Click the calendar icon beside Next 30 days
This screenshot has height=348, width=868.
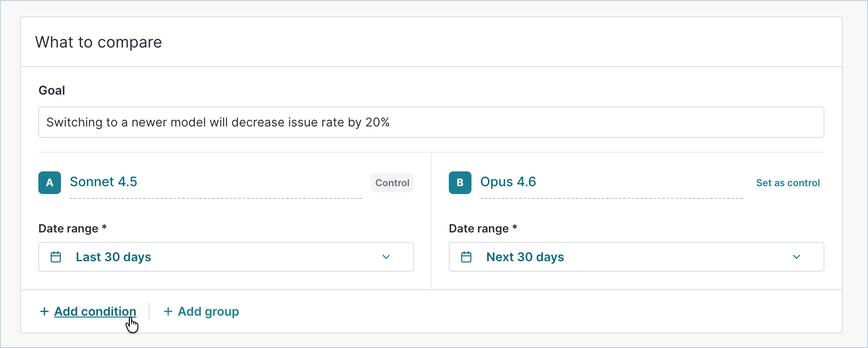pyautogui.click(x=466, y=257)
